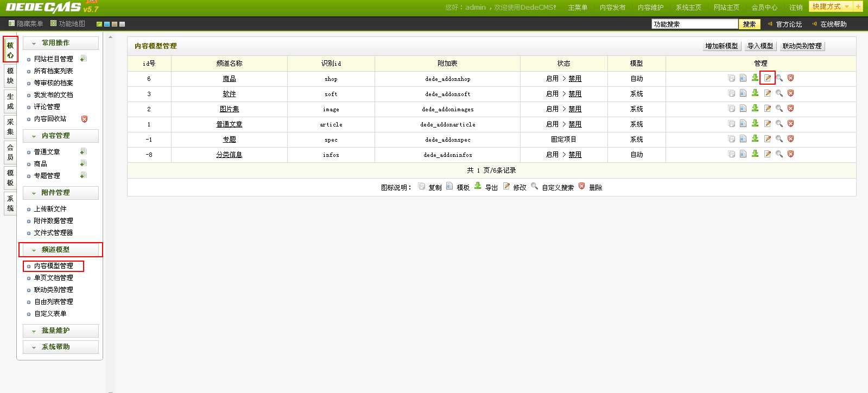Click the red trash icon beside 内容回收站
Image resolution: width=868 pixels, height=393 pixels.
pyautogui.click(x=84, y=119)
